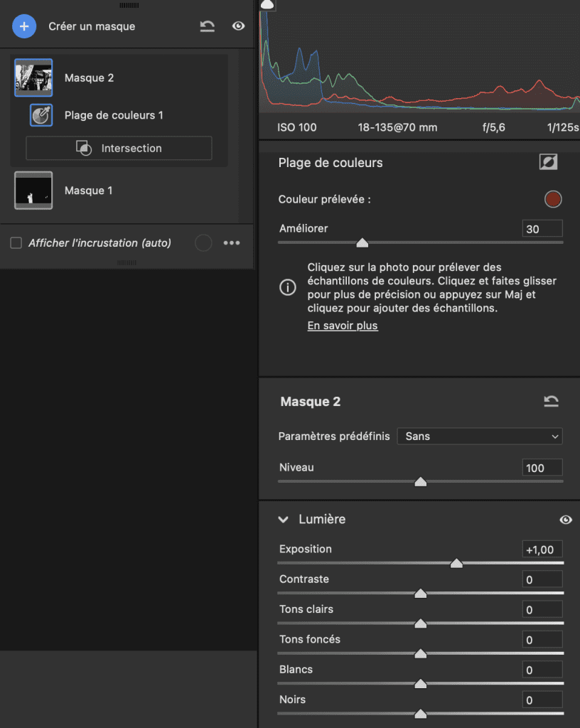This screenshot has width=580, height=728.
Task: Click the blue plus create mask button
Action: click(24, 26)
